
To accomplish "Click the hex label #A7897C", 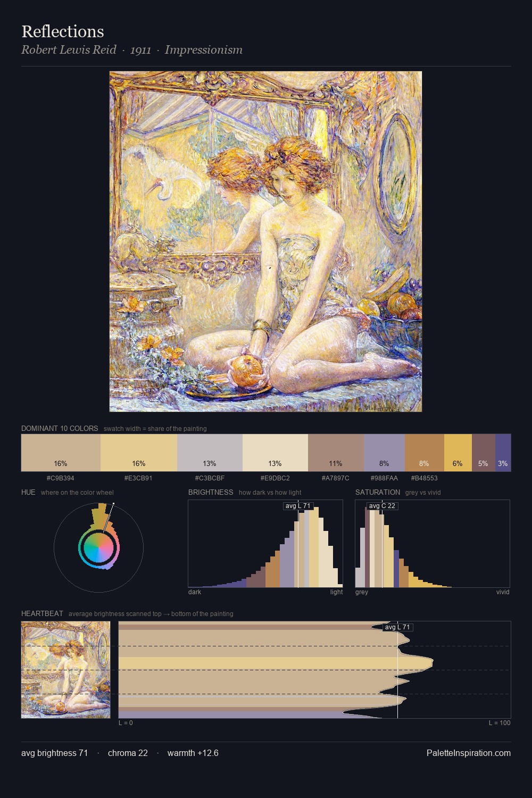I will pyautogui.click(x=336, y=478).
